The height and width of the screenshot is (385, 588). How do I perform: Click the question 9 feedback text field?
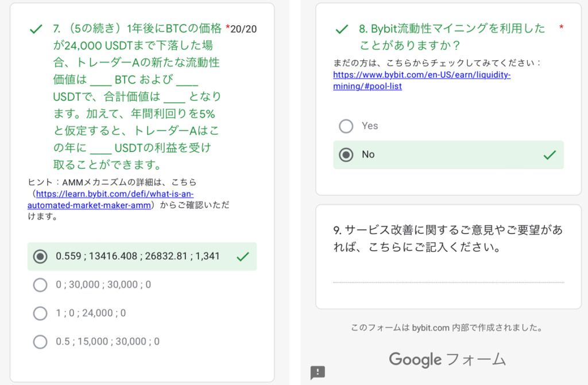tap(448, 277)
